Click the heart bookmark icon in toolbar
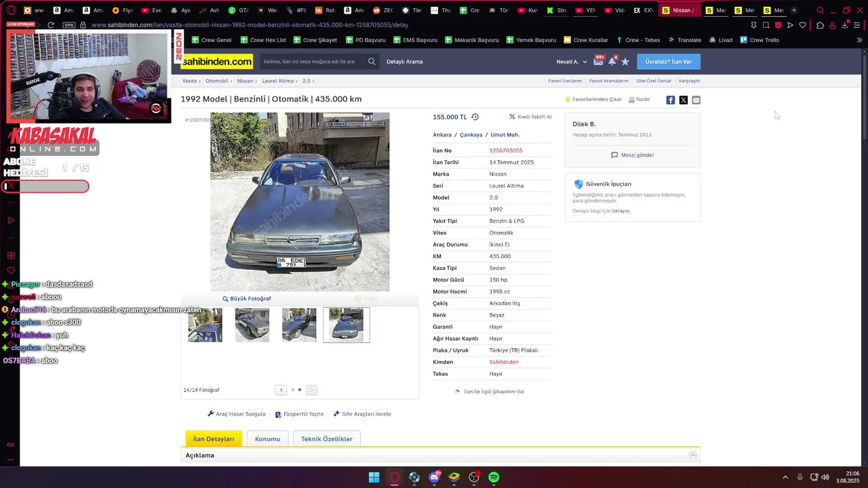The image size is (868, 488). click(x=803, y=25)
